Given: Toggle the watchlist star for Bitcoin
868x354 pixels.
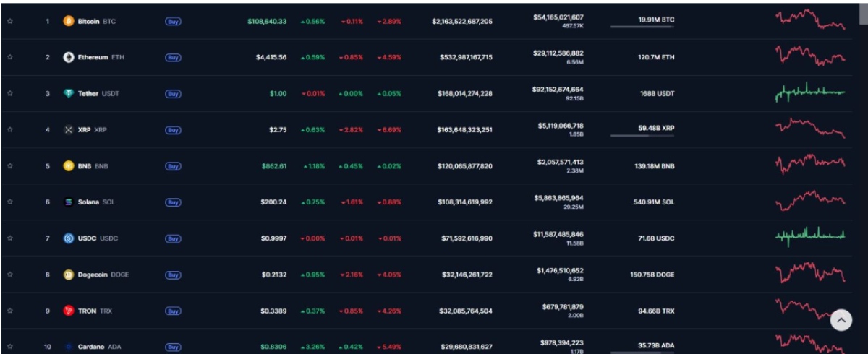Looking at the screenshot, I should (10, 22).
